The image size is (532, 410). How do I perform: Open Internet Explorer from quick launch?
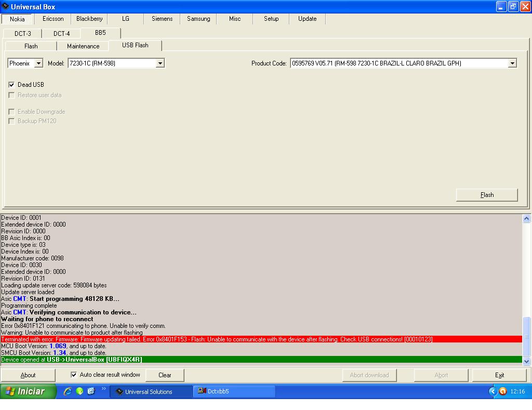pyautogui.click(x=68, y=391)
